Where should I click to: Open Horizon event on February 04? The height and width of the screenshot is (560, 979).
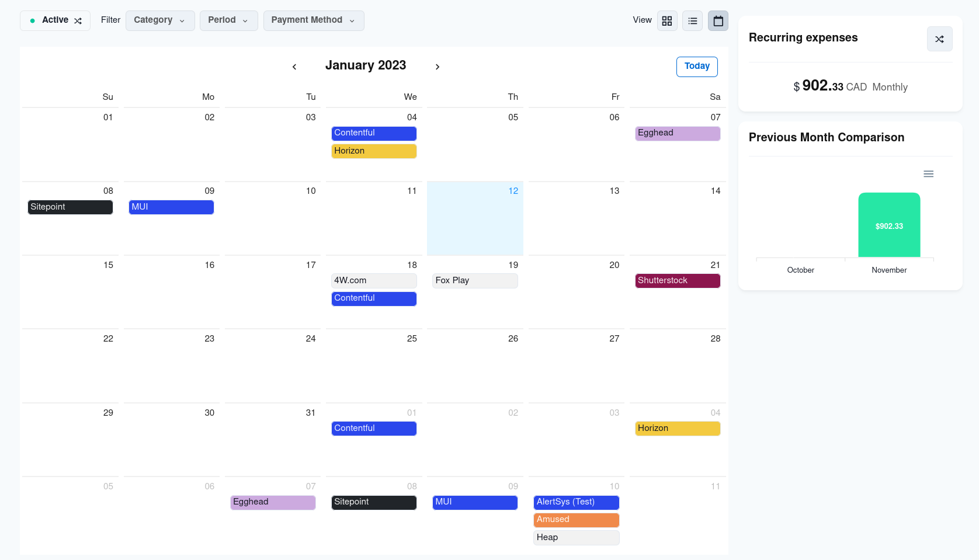point(678,429)
